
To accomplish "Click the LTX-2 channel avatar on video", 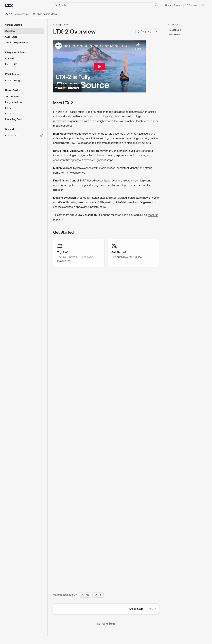I will 58,46.
